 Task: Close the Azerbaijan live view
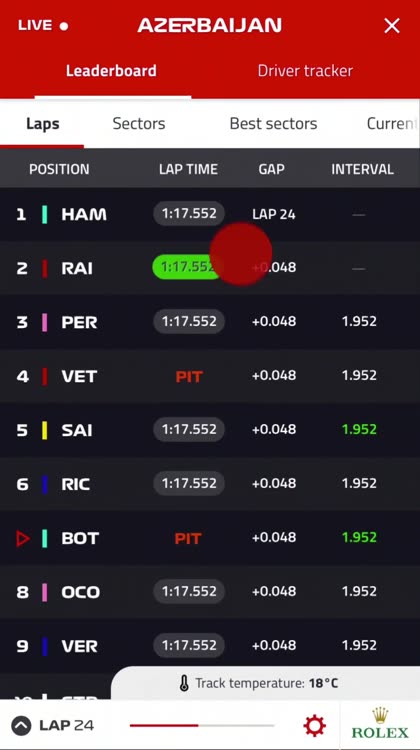coord(392,26)
